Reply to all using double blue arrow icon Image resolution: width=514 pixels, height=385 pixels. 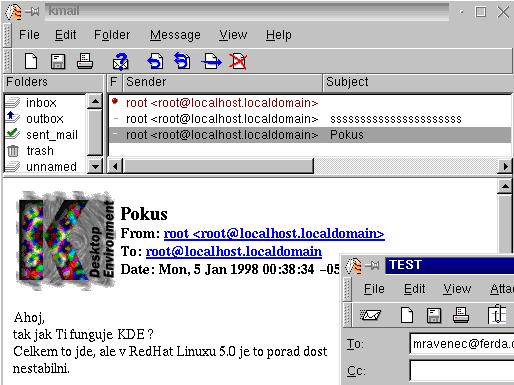point(182,61)
